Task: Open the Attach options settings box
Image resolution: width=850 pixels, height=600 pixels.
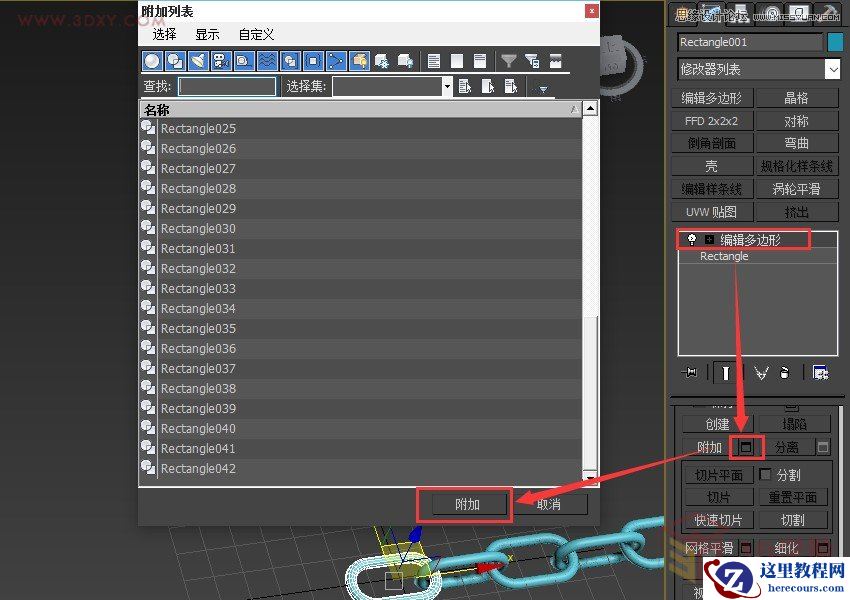Action: [x=745, y=448]
